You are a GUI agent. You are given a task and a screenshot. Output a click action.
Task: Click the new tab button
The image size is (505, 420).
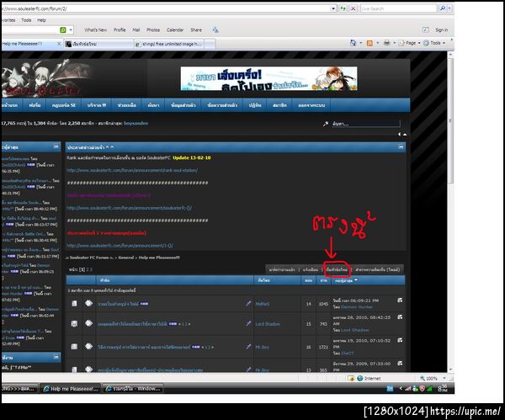click(x=210, y=44)
